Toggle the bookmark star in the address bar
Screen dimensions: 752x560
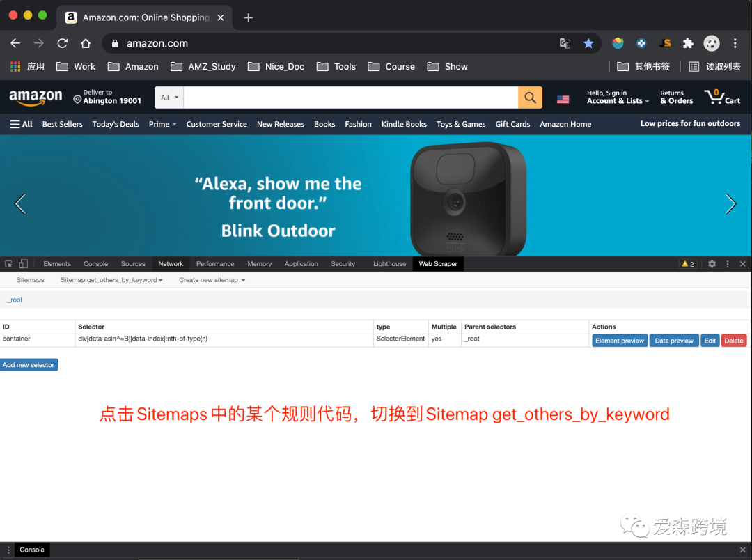588,42
